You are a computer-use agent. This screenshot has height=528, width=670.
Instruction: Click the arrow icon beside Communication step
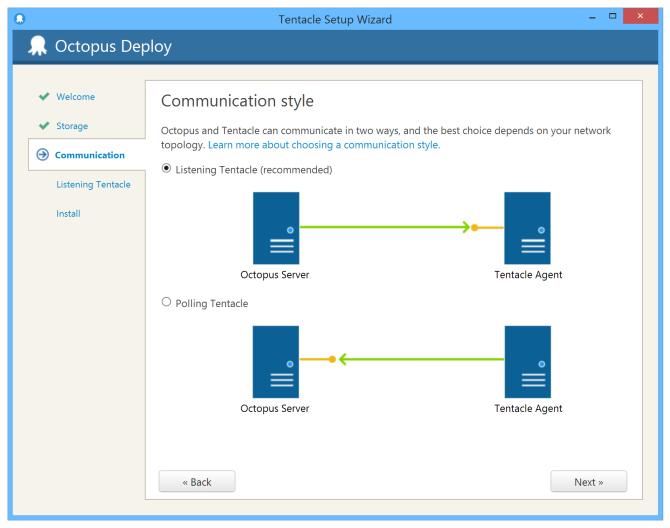tap(42, 155)
